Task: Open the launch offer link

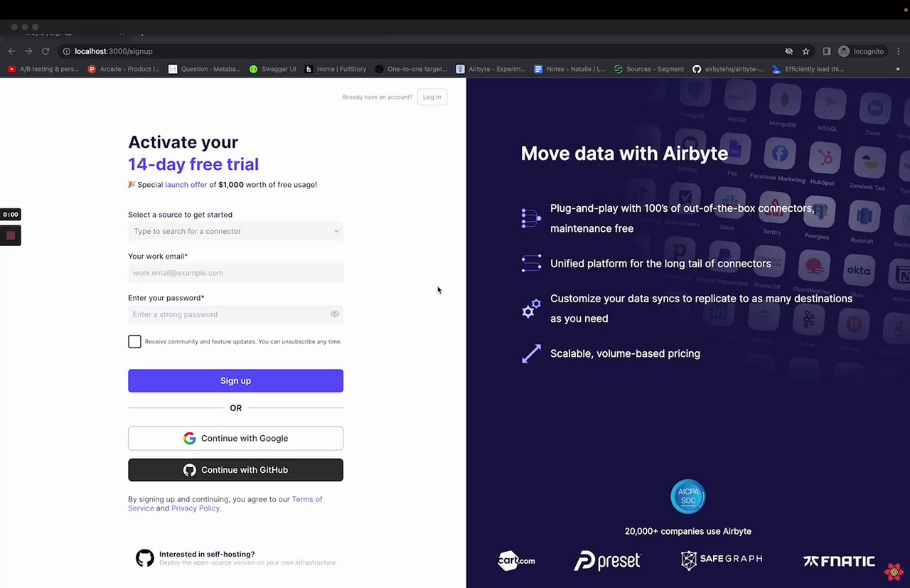Action: [186, 185]
